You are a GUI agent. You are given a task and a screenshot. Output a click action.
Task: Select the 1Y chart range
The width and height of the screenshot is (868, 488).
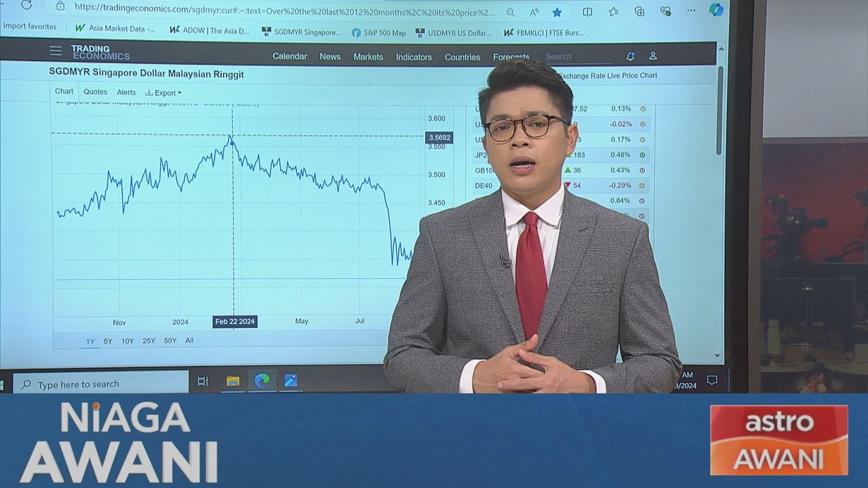[x=90, y=342]
